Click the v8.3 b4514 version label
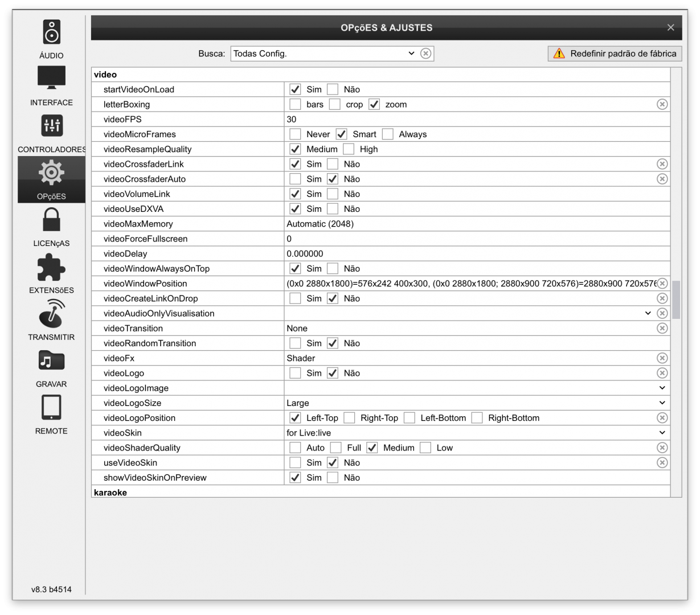This screenshot has width=700, height=615. click(x=51, y=589)
